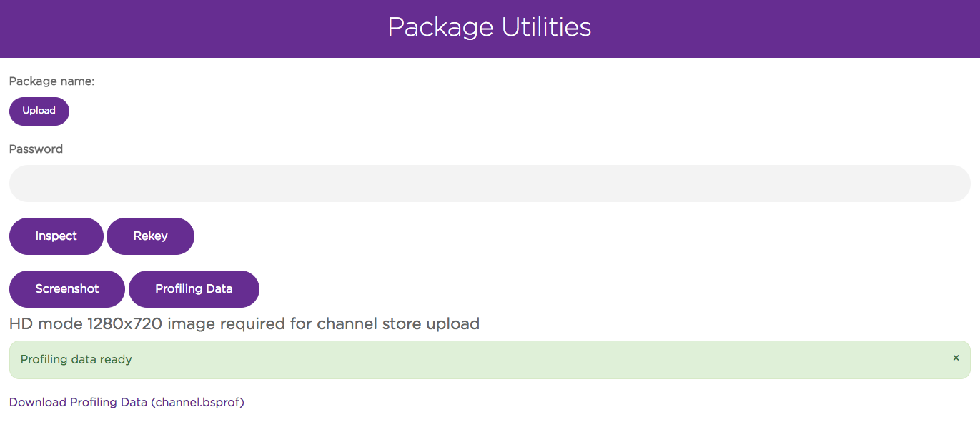Rekey the device using the Rekey button

pos(150,236)
